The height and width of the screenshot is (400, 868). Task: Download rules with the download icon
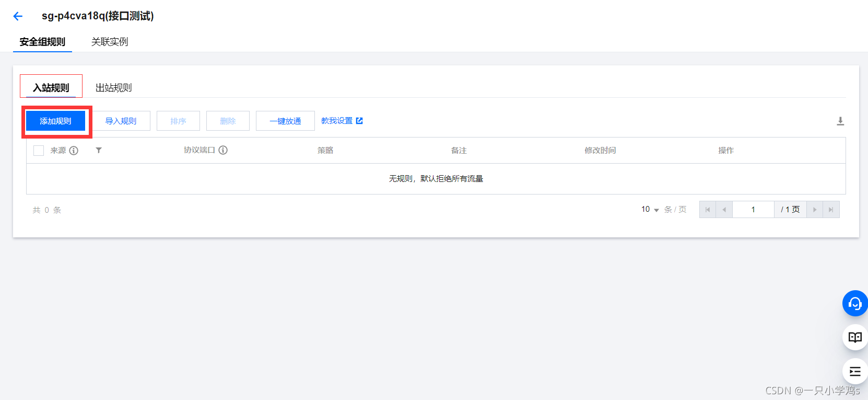[x=840, y=121]
